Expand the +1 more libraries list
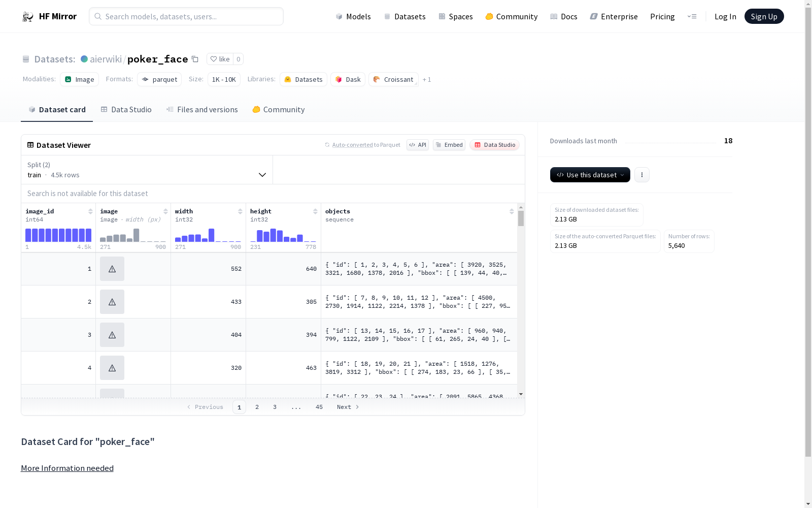Screen dimensions: 812x508 427,80
